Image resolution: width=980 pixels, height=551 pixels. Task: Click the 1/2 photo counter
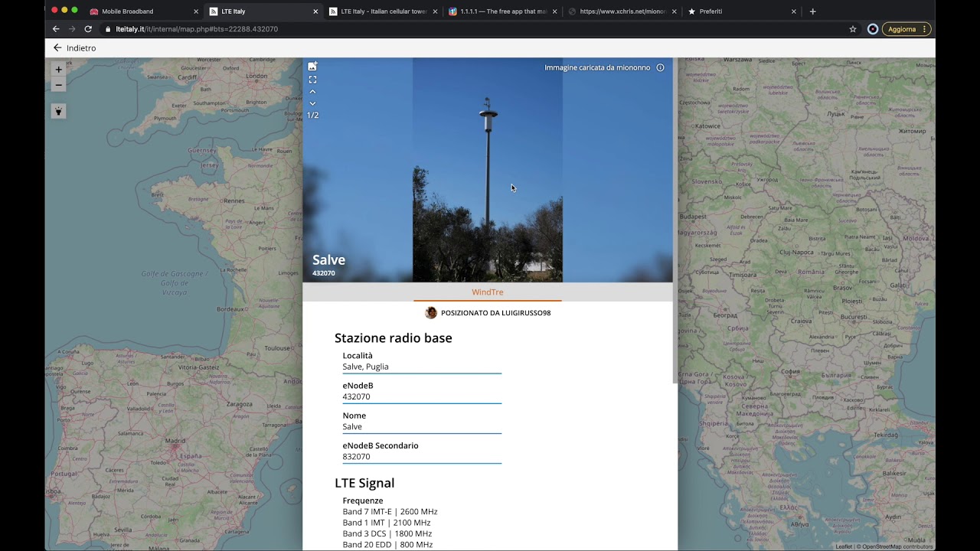point(312,116)
